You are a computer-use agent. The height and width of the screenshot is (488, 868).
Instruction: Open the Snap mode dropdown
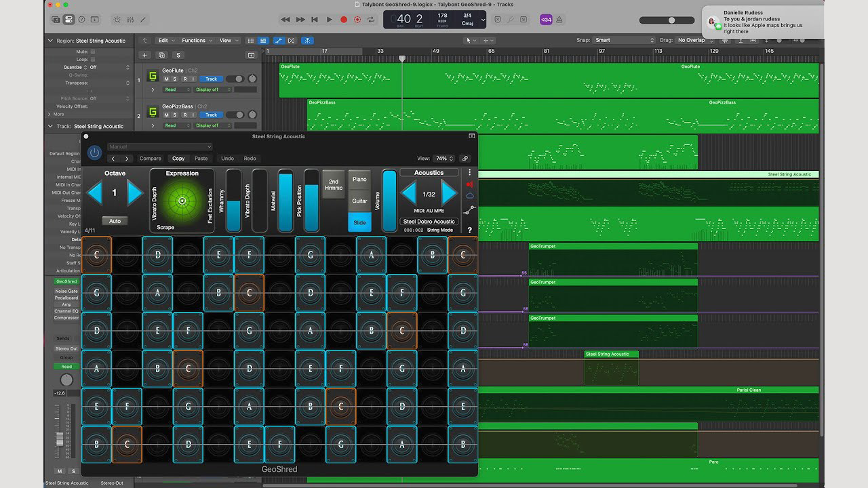click(x=625, y=40)
